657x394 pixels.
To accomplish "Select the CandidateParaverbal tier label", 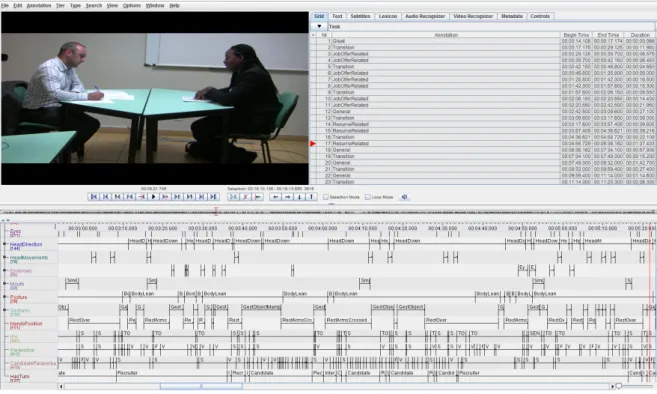I will pos(33,363).
